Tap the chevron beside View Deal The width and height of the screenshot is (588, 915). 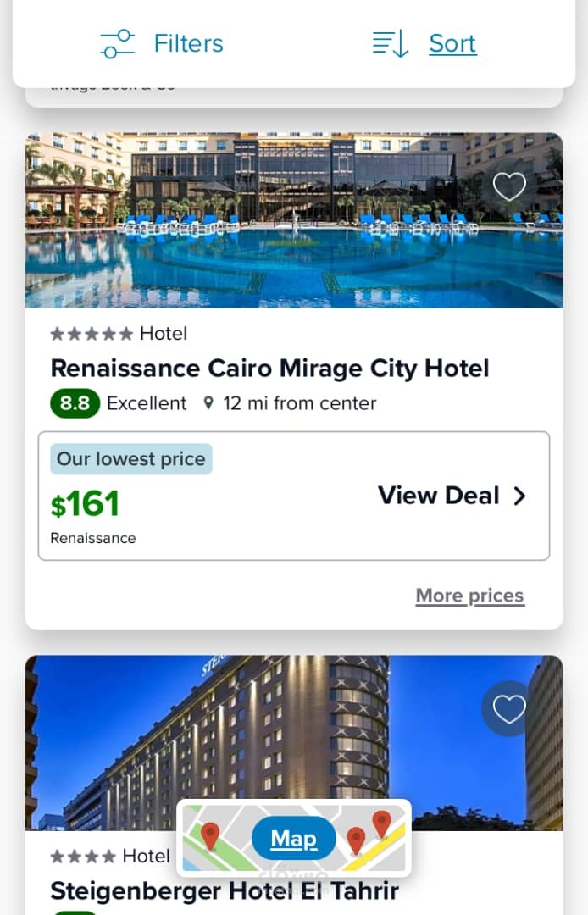click(520, 496)
